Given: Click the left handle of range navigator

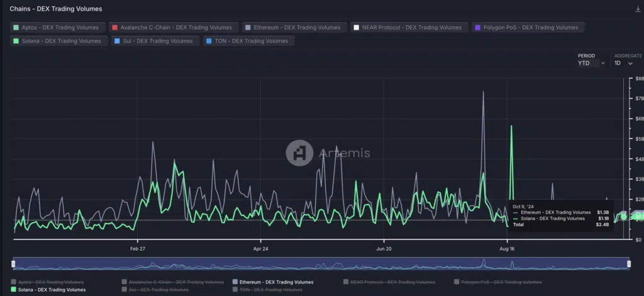Looking at the screenshot, I should click(13, 263).
